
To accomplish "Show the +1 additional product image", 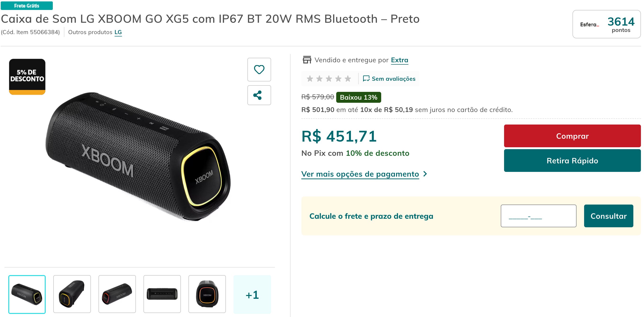I will (252, 295).
